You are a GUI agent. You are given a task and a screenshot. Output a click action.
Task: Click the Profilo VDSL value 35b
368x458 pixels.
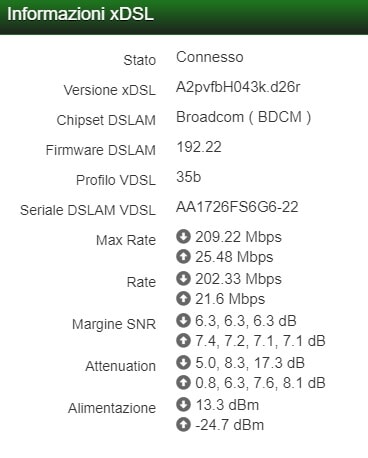[x=189, y=177]
